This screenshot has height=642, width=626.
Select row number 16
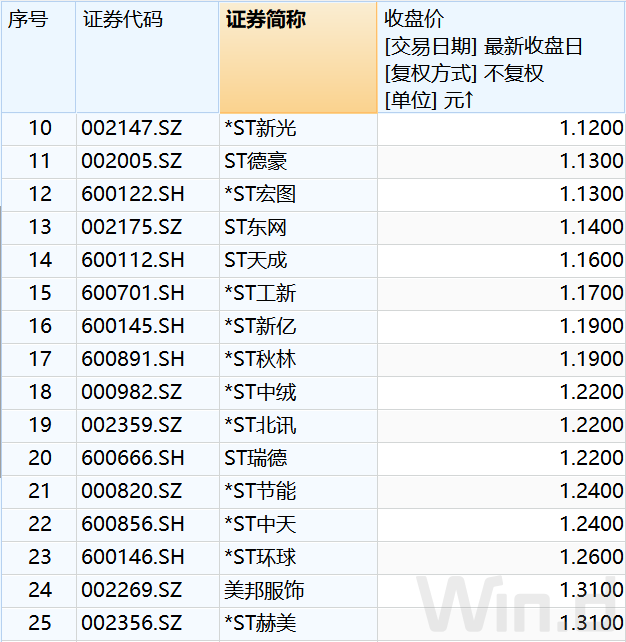coord(38,326)
